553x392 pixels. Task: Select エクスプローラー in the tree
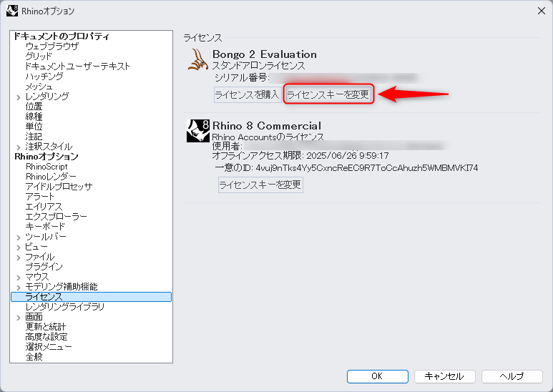tap(57, 217)
